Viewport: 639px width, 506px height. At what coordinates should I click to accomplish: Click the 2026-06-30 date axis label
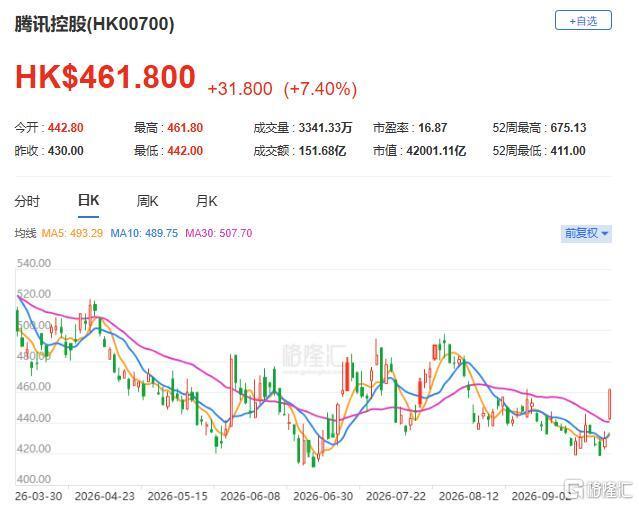click(x=323, y=496)
